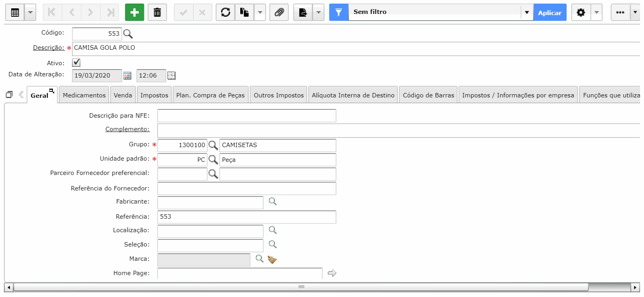644x297 pixels.
Task: Click the blue funnel filter icon
Action: click(x=339, y=12)
